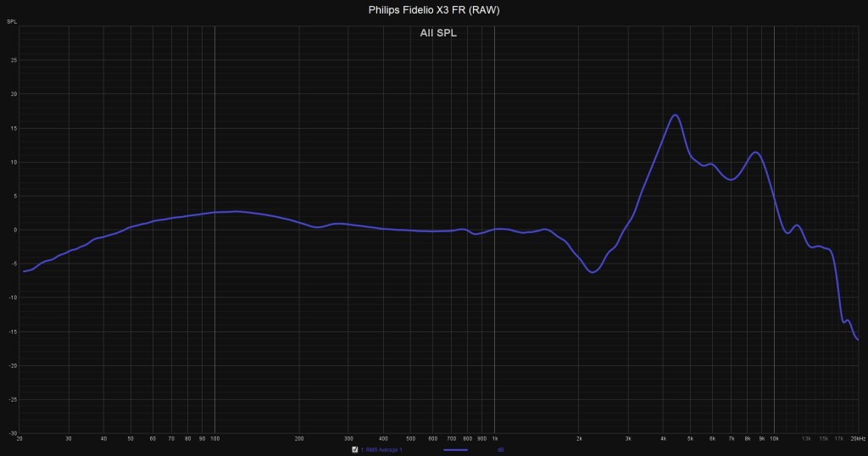Click the 100 label on the frequency axis
This screenshot has height=456, width=868.
[x=214, y=439]
